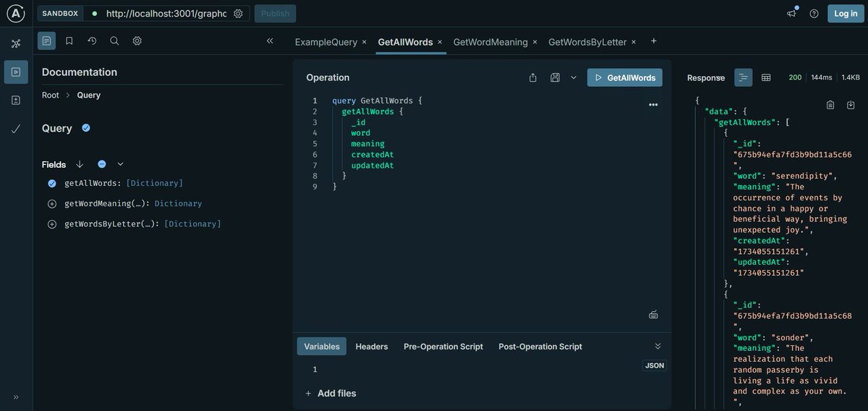Add the getWordsByLetter field

click(52, 224)
